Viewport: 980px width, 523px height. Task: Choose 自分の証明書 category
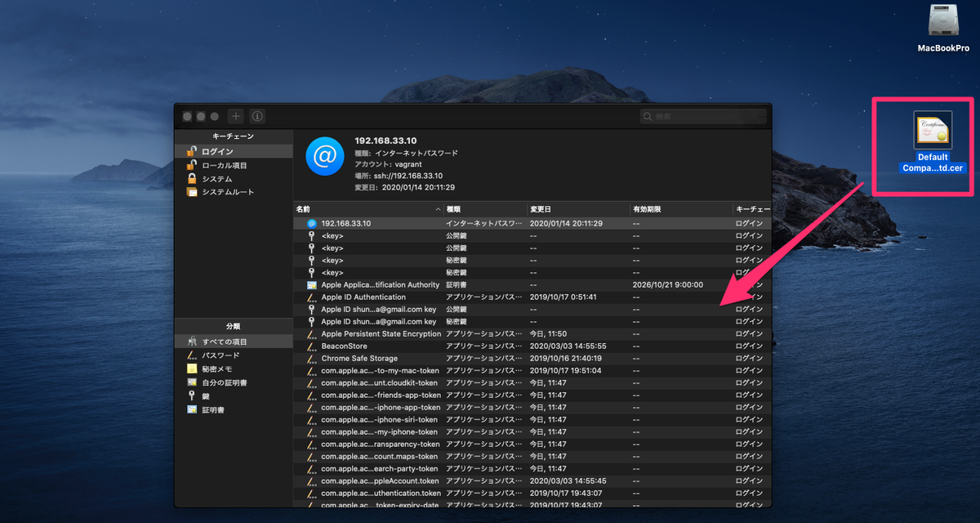[x=234, y=382]
